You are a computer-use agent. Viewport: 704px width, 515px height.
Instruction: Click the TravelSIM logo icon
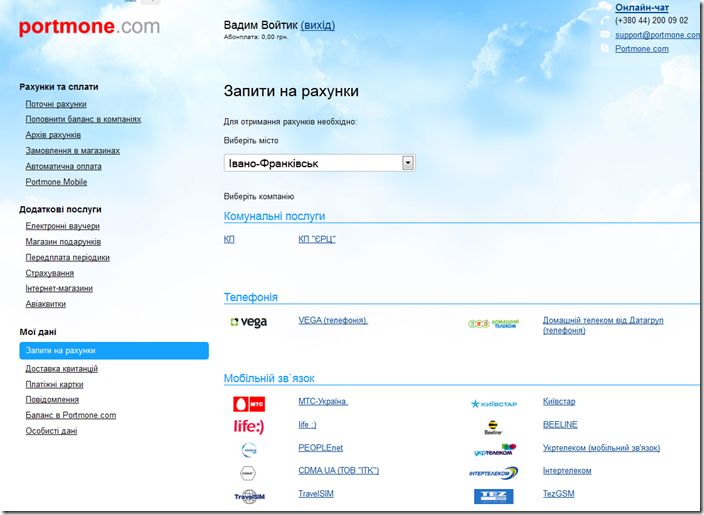(x=248, y=495)
